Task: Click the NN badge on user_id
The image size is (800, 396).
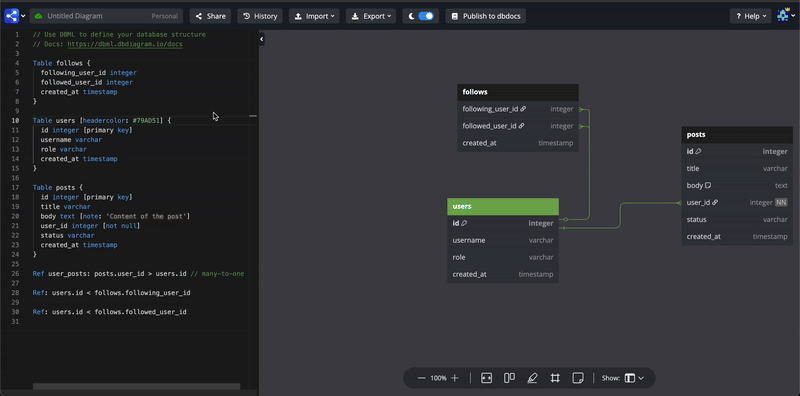Action: tap(781, 203)
